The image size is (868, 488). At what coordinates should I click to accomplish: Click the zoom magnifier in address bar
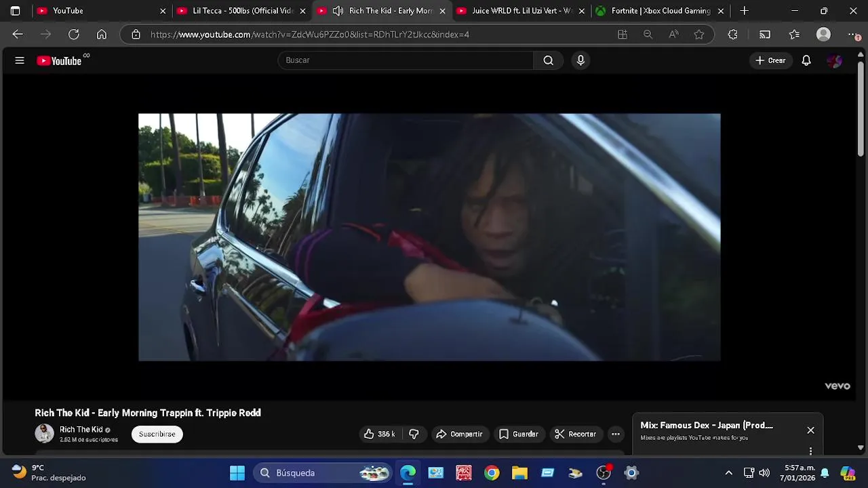tap(648, 35)
